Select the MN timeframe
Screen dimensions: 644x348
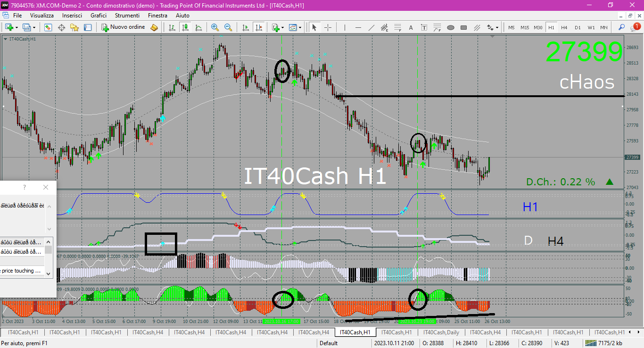point(604,27)
